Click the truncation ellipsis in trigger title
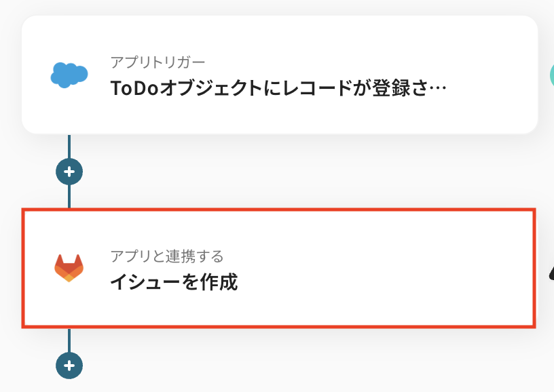The height and width of the screenshot is (392, 554). tap(439, 89)
